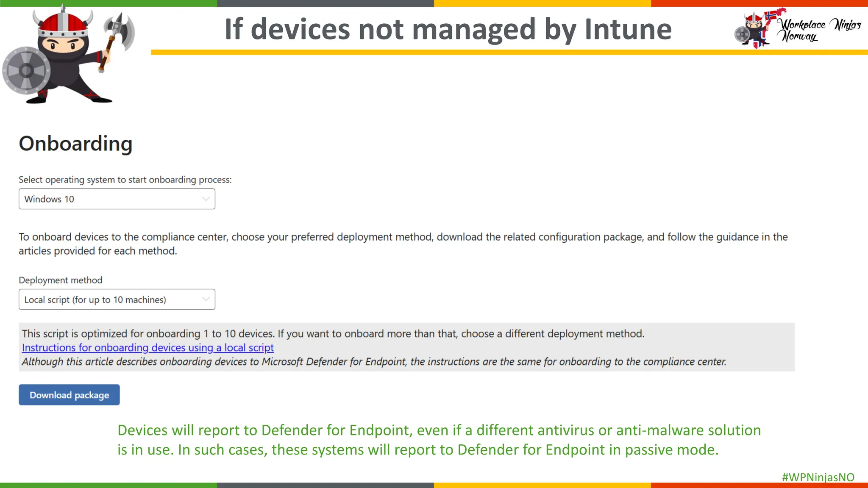The image size is (868, 488).
Task: Click the #WPNinjasNO hashtag text
Action: [818, 477]
